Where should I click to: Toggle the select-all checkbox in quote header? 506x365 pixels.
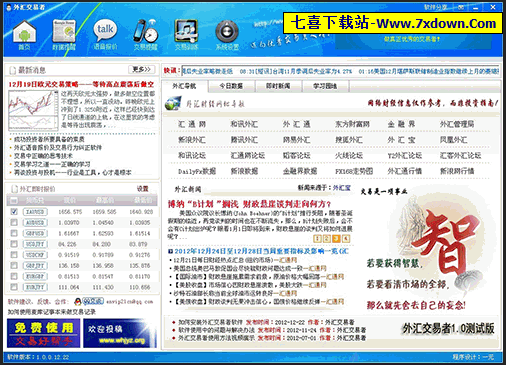point(14,200)
